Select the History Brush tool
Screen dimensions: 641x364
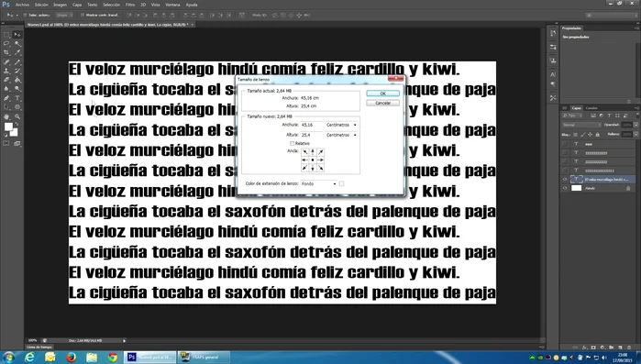pyautogui.click(x=17, y=72)
